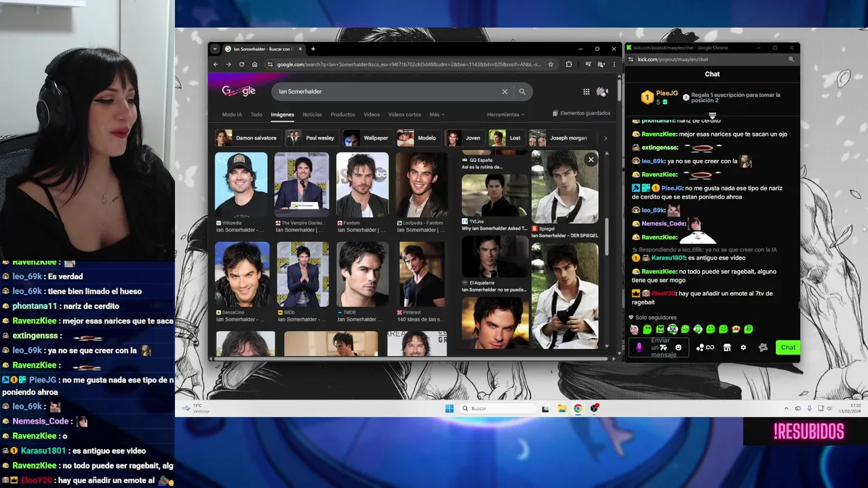Switch to the Modo IA tab
Image resolution: width=868 pixels, height=488 pixels.
(x=232, y=115)
